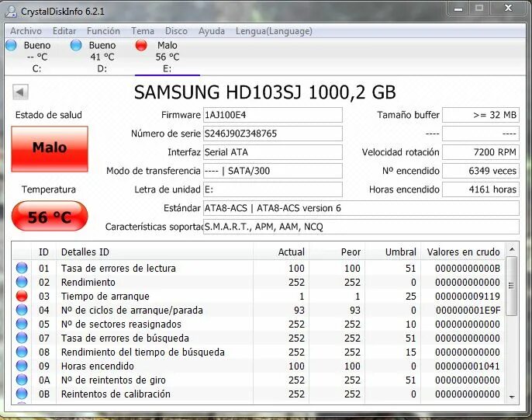Click blue status icon of attribute 01

(22, 268)
